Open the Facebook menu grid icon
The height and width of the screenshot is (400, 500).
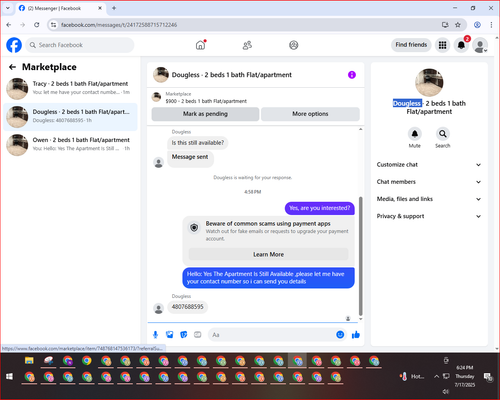442,45
